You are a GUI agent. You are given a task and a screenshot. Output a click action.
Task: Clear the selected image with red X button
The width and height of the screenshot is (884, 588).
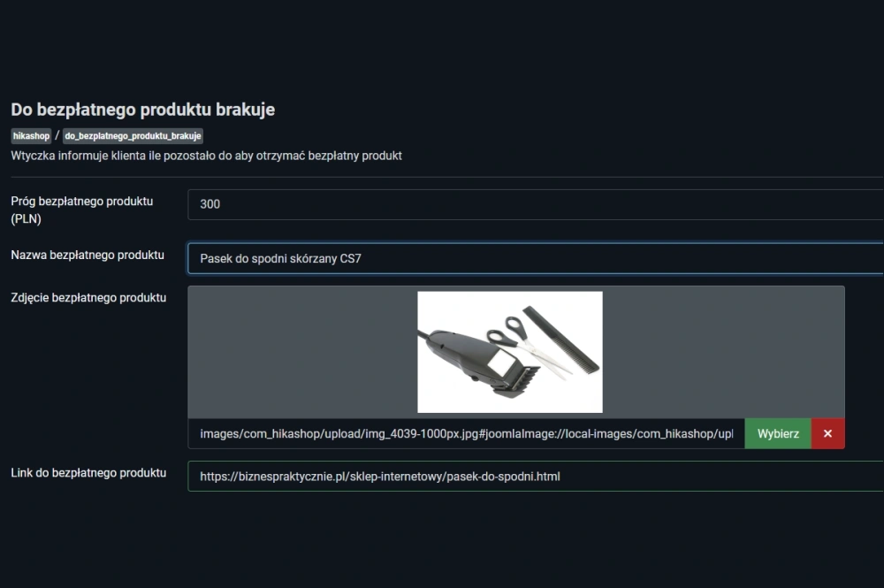(x=827, y=433)
